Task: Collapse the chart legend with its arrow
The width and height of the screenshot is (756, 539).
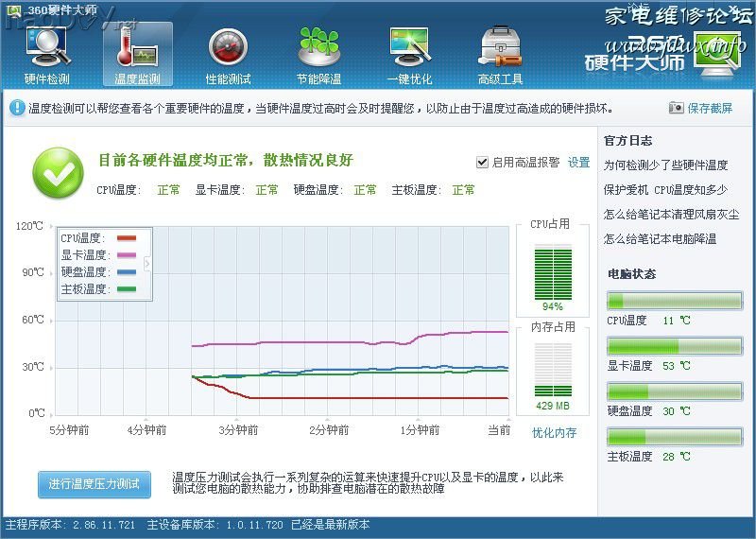Action: (146, 264)
